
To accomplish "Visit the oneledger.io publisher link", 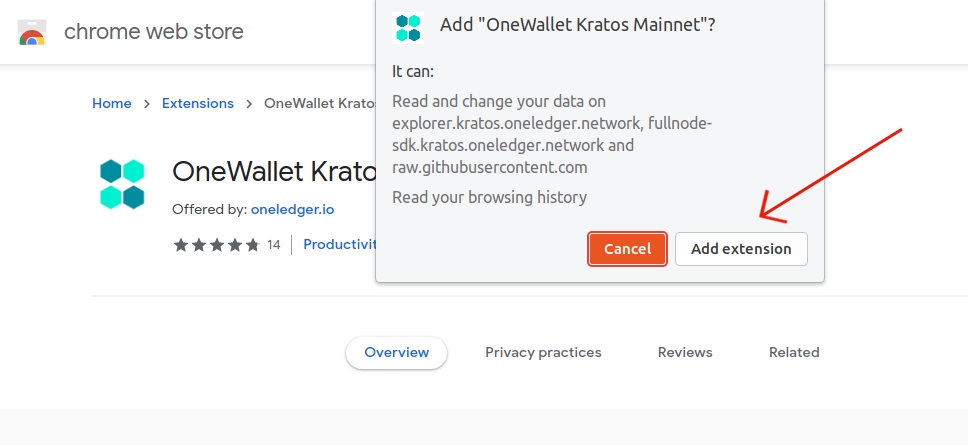I will click(292, 210).
